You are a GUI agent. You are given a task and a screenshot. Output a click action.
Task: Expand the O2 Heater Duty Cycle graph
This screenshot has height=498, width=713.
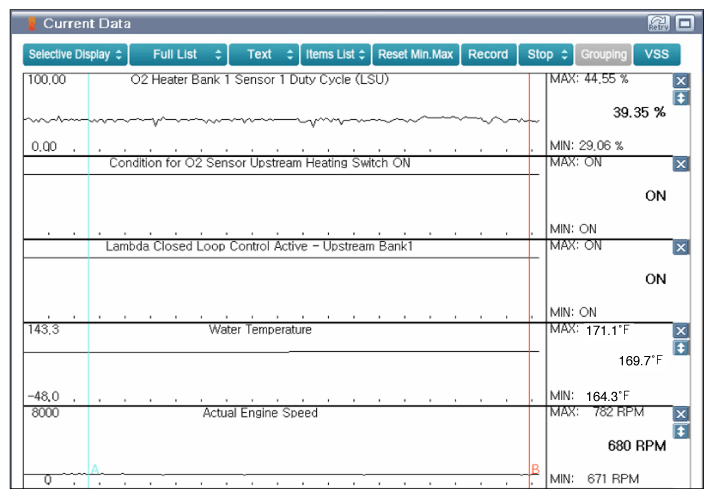[x=681, y=98]
